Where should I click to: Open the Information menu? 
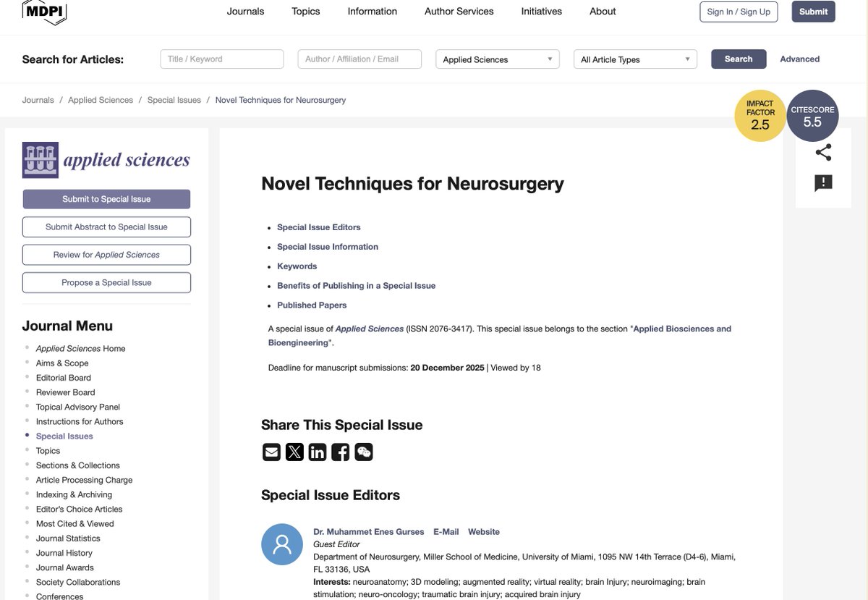(372, 12)
